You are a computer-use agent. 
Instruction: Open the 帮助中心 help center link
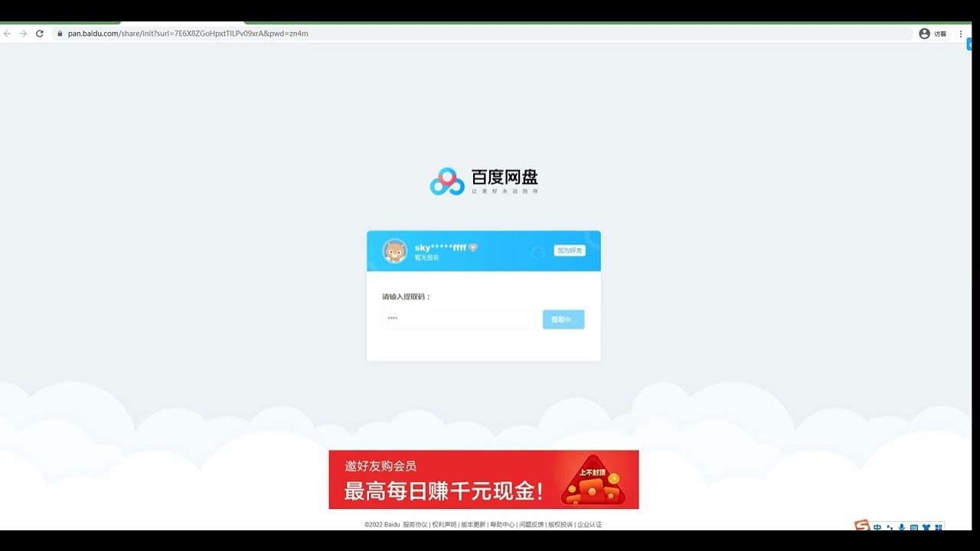tap(503, 525)
